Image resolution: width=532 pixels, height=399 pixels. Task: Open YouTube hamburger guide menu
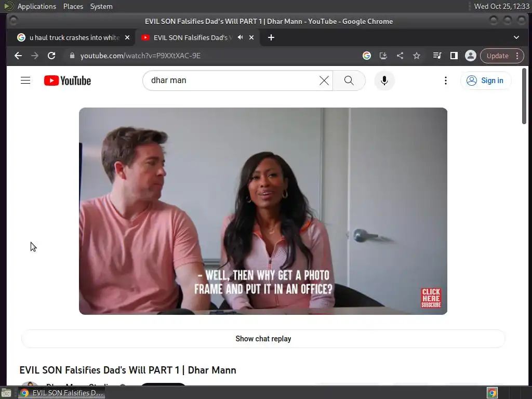click(25, 81)
